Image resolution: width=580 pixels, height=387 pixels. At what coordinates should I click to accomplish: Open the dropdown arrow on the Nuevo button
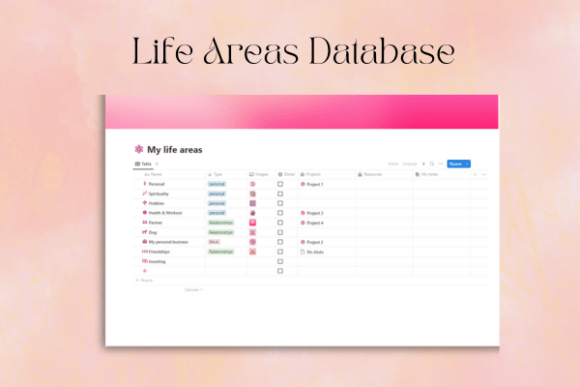467,164
